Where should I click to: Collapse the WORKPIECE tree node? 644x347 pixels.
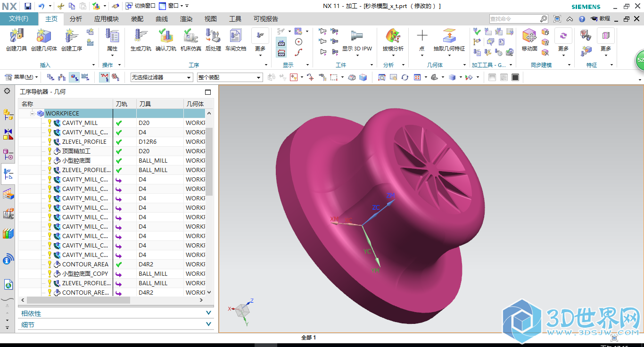click(x=33, y=113)
